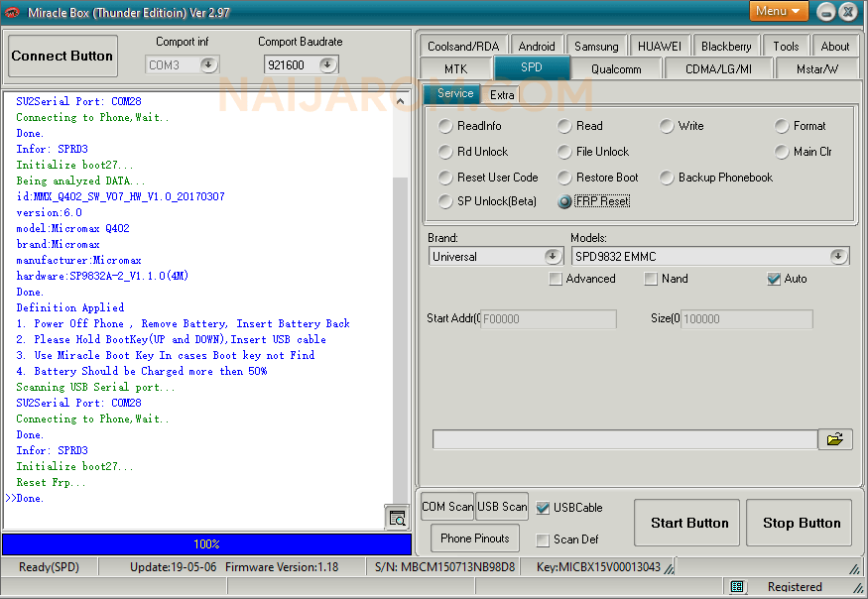Expand the Comport inf COM3 dropdown

point(208,64)
